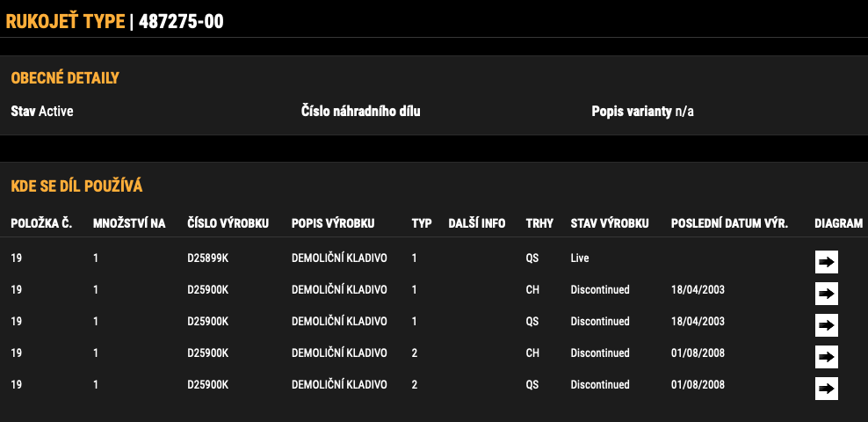The image size is (868, 422).
Task: Click the Trhy column header
Action: tap(539, 223)
